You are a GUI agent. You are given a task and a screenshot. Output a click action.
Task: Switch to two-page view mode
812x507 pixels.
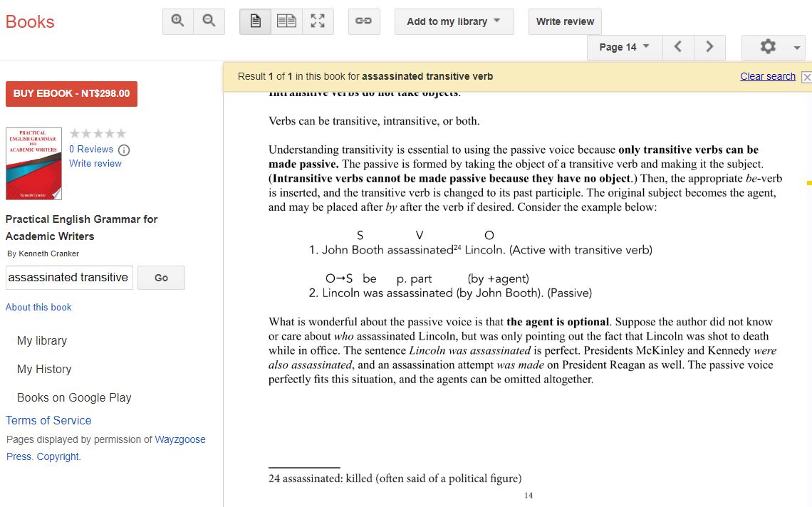point(286,21)
